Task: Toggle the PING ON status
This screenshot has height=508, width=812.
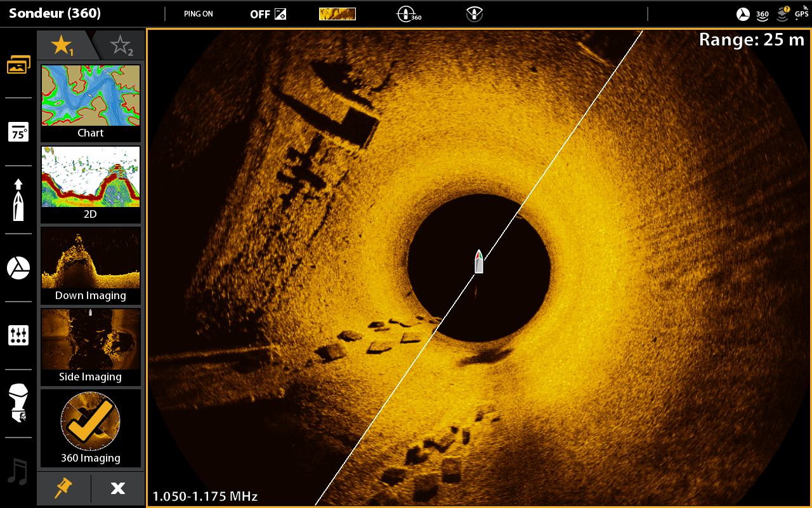Action: (199, 14)
